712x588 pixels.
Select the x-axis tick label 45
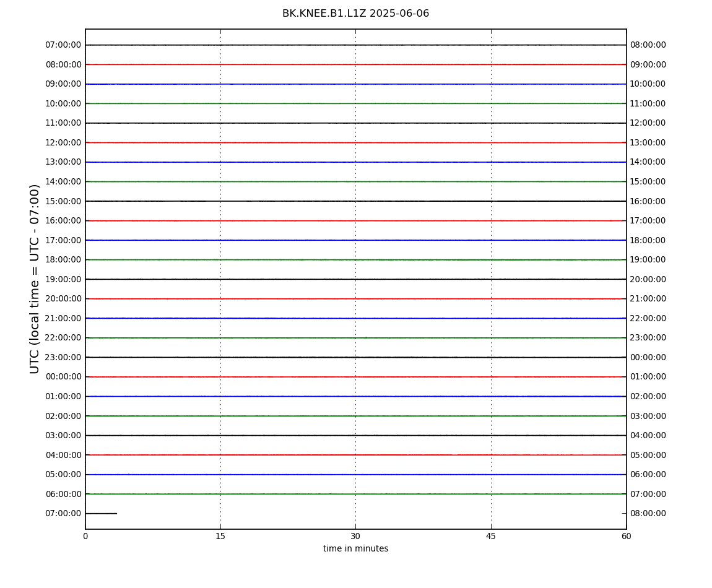[491, 536]
